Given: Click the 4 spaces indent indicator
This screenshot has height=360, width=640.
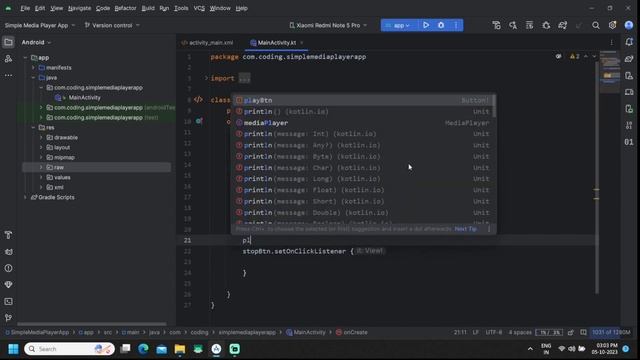Looking at the screenshot, I should point(520,332).
